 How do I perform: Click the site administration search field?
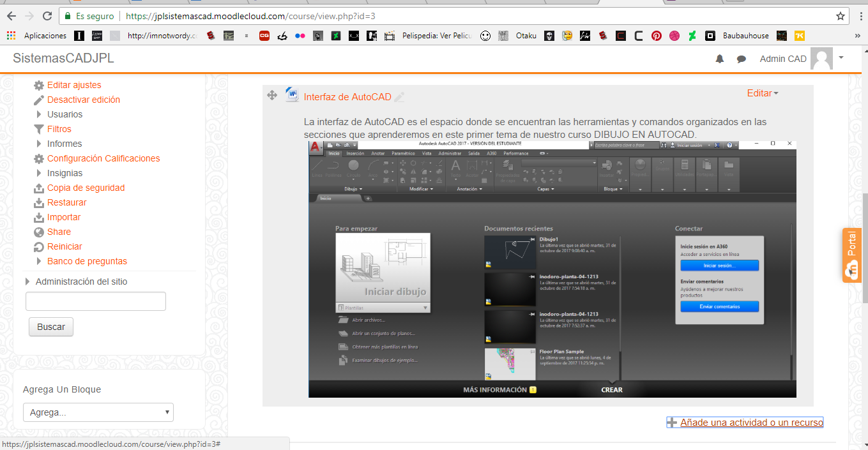tap(96, 301)
